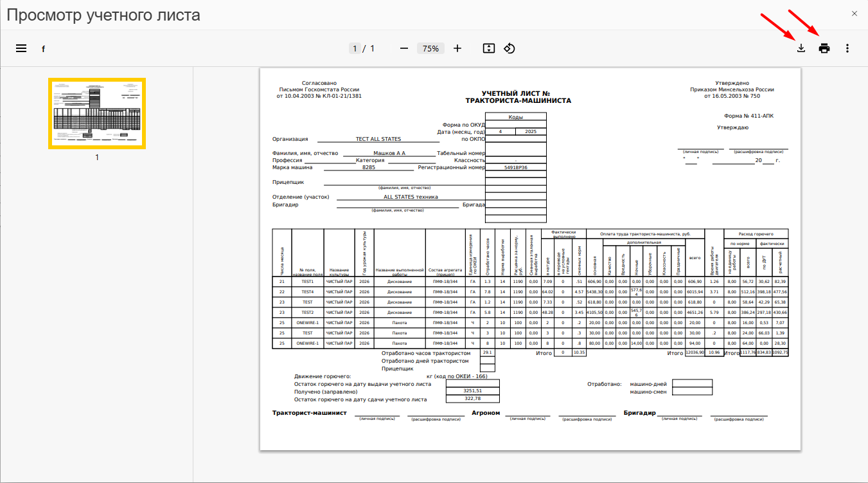The image size is (868, 483).
Task: Click the Коды header cell in the form
Action: coord(515,117)
